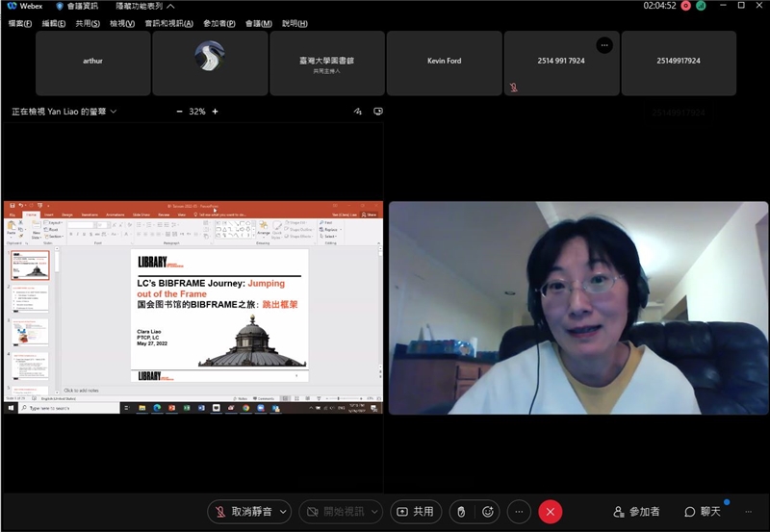Toggle the 開始視訊 start video button
Screen dimensions: 770x532
[x=333, y=512]
